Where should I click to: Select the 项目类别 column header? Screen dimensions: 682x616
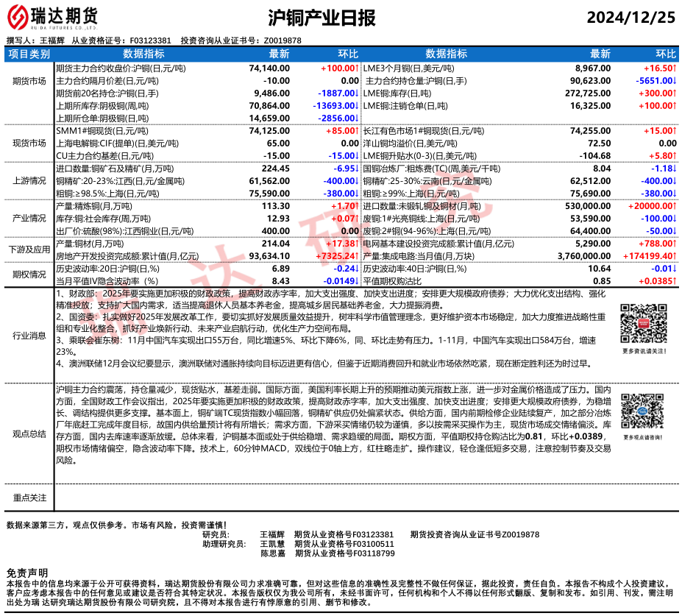point(29,54)
